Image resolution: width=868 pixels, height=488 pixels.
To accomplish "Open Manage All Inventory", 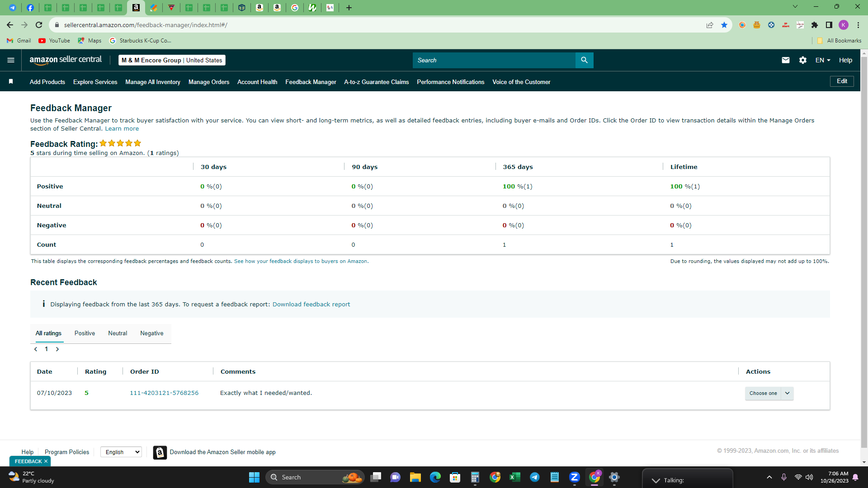I will tap(153, 82).
